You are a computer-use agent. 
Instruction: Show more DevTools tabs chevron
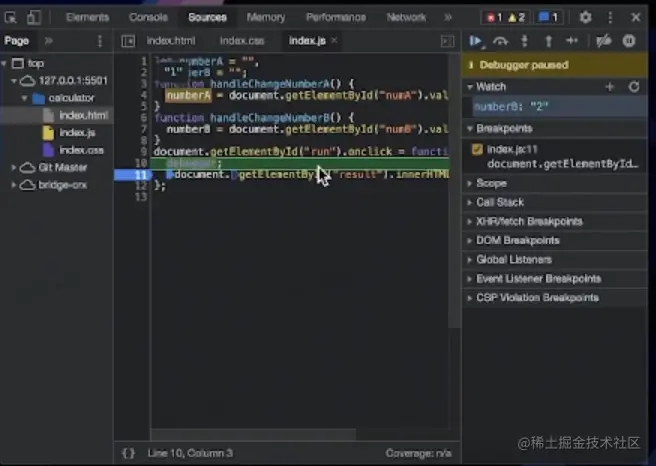tap(448, 17)
